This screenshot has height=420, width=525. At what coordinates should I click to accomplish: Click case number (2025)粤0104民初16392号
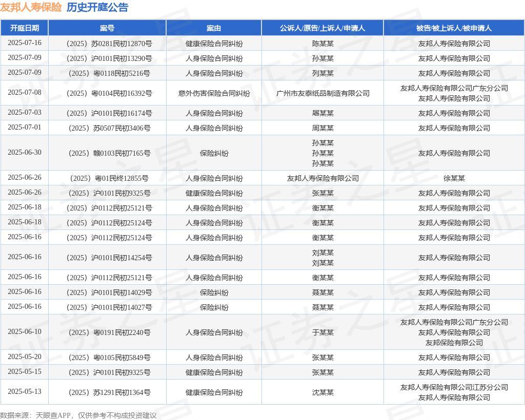pyautogui.click(x=107, y=93)
